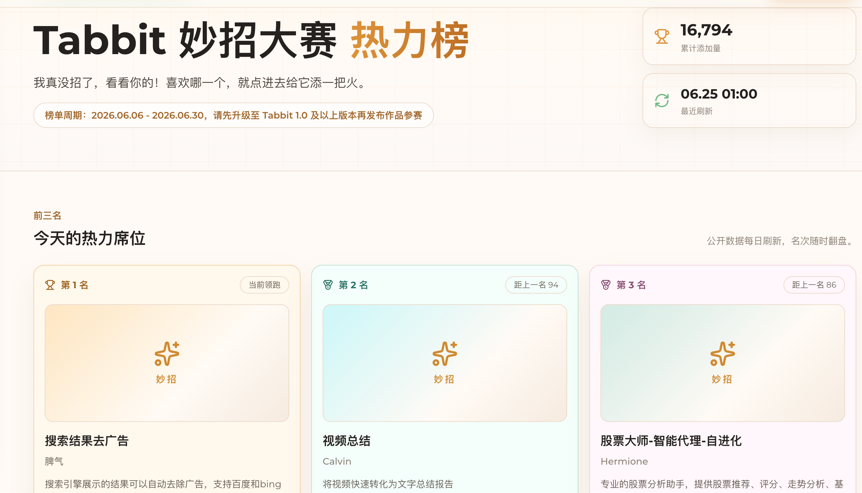Open the 股票大师-智能代理-自进化 title
The width and height of the screenshot is (862, 493).
[x=671, y=441]
